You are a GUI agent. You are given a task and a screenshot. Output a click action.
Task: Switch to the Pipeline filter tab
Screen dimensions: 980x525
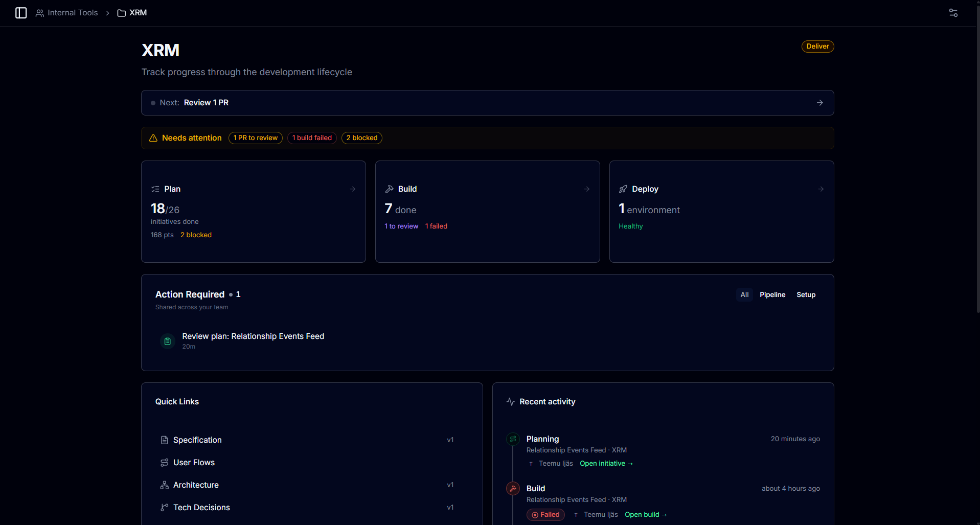(772, 295)
